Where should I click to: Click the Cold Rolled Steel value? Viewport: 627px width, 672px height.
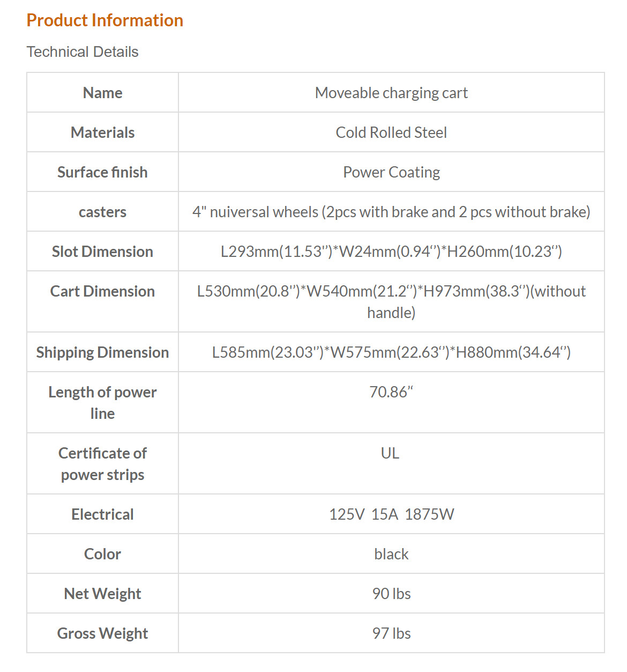pyautogui.click(x=391, y=132)
